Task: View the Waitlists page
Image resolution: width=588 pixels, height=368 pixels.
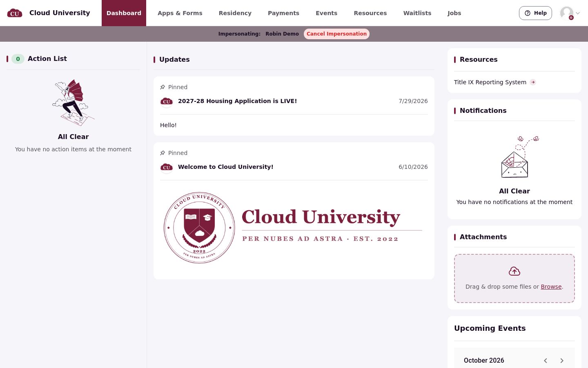Action: pos(417,13)
